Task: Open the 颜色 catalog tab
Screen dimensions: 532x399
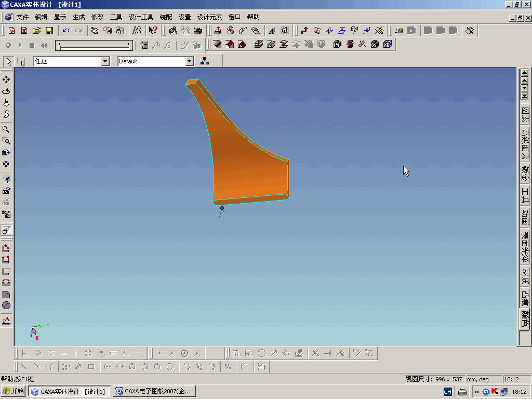Action: pyautogui.click(x=525, y=319)
